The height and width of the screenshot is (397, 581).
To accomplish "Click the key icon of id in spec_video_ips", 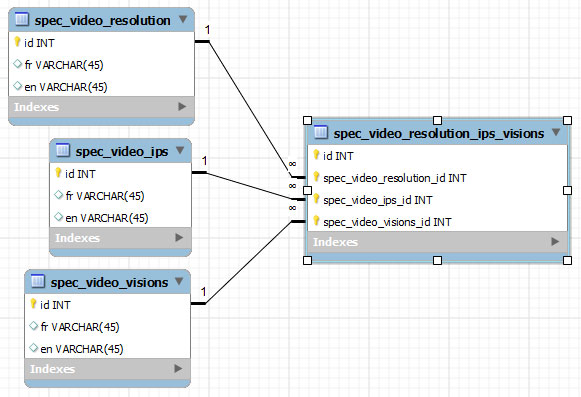I will (x=58, y=173).
